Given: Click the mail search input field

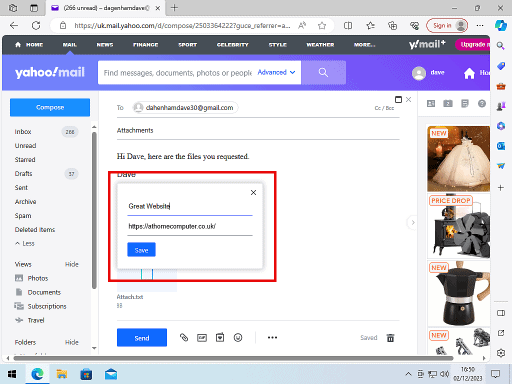Looking at the screenshot, I should pos(178,73).
